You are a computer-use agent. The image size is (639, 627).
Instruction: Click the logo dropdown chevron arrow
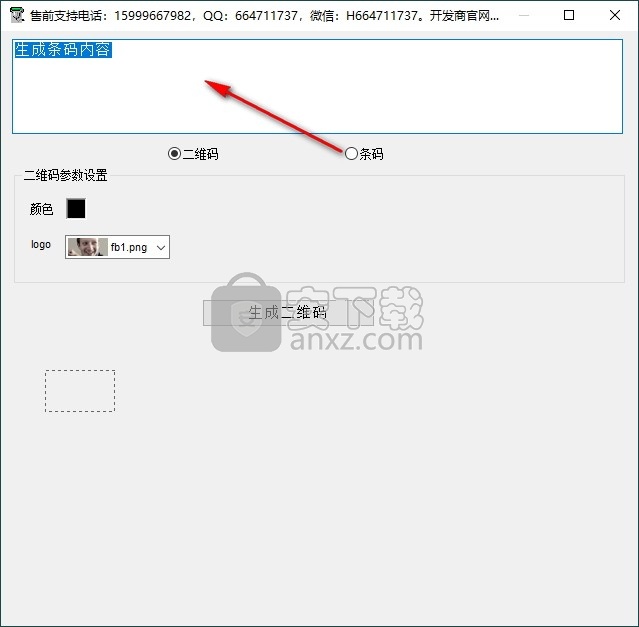coord(161,247)
